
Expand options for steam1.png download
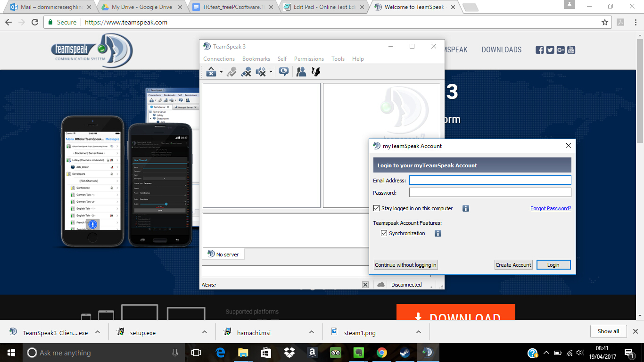point(419,332)
